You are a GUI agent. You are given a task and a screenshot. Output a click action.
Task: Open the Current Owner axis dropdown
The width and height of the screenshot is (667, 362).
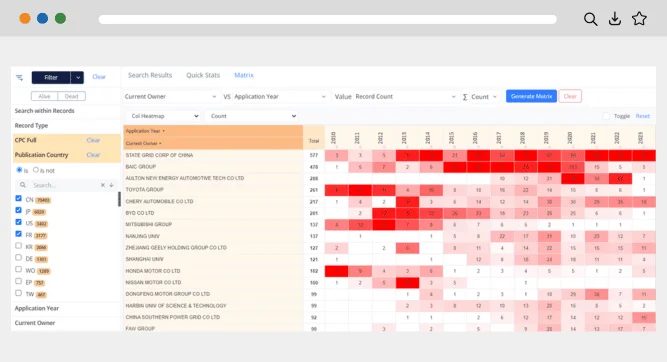pos(171,97)
